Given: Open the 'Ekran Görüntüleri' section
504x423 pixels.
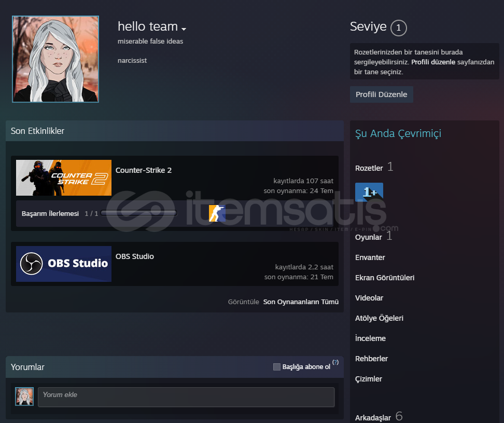Looking at the screenshot, I should 384,278.
